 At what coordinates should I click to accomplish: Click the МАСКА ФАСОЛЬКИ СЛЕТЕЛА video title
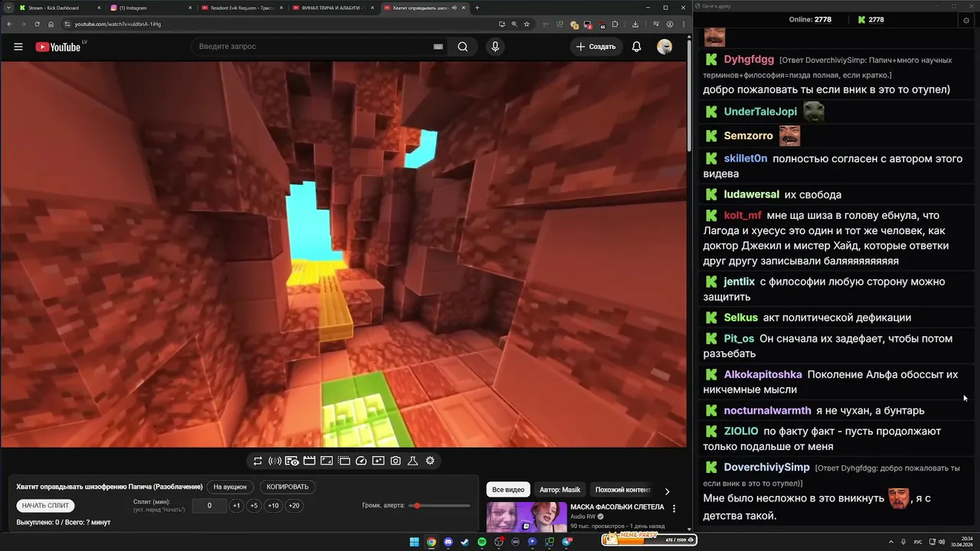(617, 507)
